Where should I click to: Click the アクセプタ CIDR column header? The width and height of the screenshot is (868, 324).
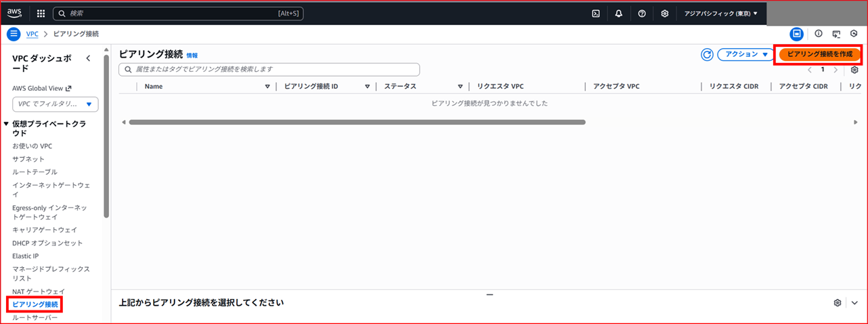pyautogui.click(x=804, y=87)
